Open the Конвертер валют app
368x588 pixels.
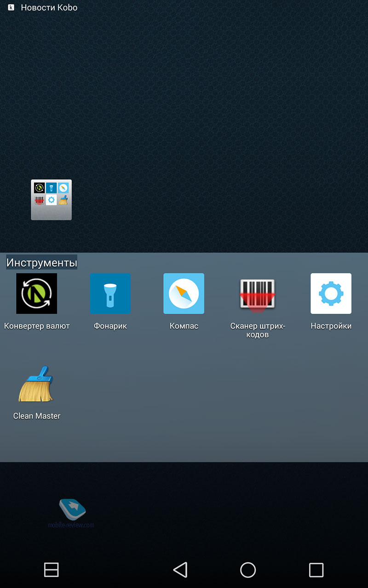click(x=37, y=294)
